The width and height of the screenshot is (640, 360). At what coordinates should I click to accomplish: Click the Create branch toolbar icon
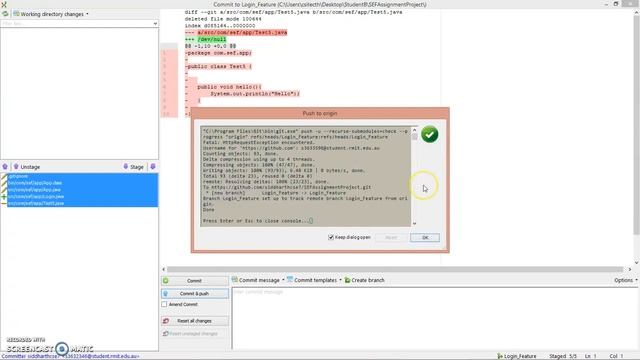click(347, 280)
